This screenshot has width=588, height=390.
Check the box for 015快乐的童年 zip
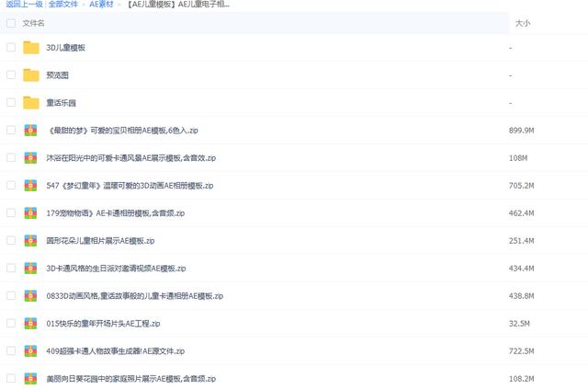(x=11, y=323)
